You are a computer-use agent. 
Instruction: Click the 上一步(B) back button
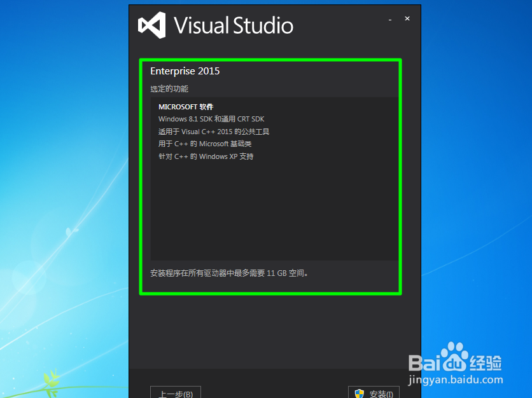click(176, 392)
